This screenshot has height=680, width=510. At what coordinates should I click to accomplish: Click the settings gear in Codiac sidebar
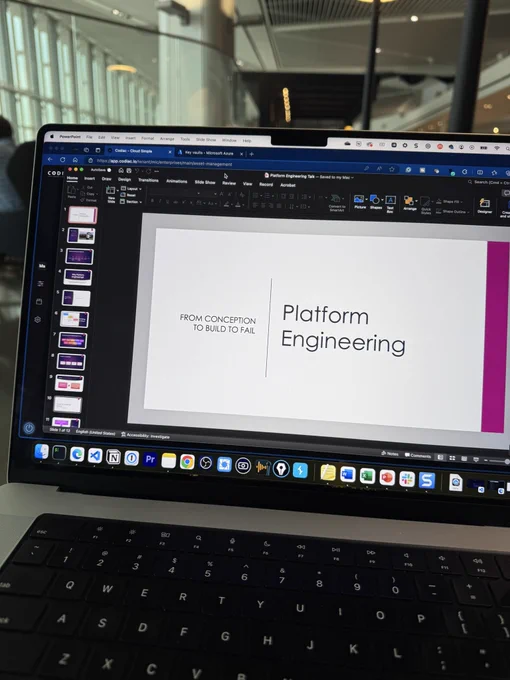pyautogui.click(x=38, y=320)
